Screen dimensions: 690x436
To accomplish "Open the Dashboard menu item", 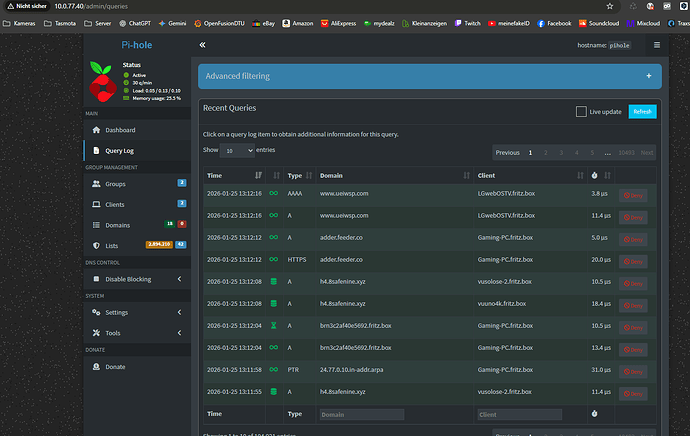I will pos(137,130).
